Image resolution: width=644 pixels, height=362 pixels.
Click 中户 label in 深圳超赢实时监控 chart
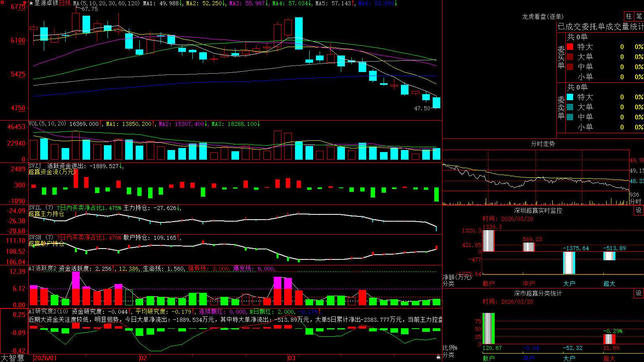(x=529, y=284)
